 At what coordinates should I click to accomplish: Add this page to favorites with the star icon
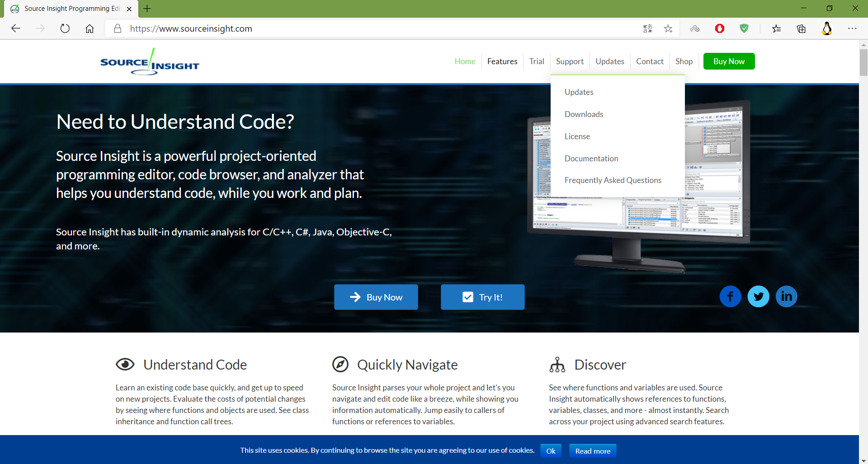pyautogui.click(x=668, y=28)
